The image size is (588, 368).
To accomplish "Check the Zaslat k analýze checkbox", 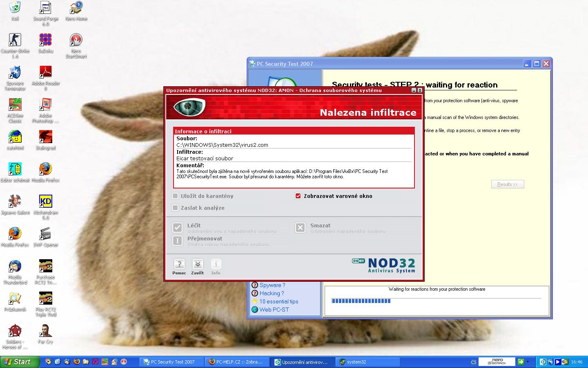I will click(175, 208).
